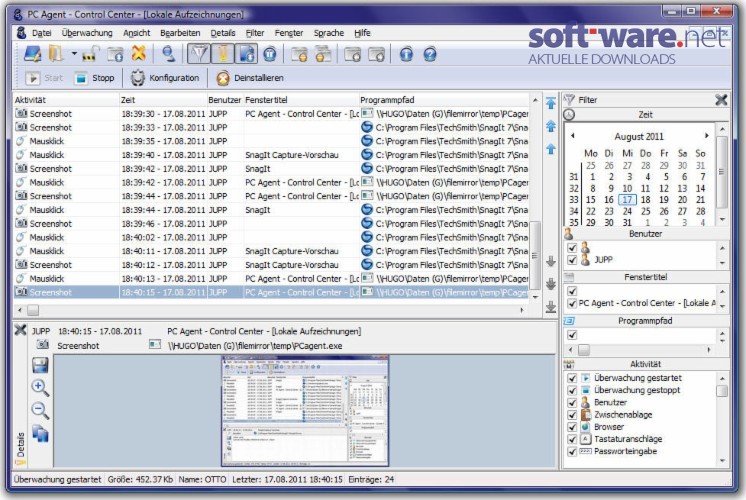Click the single gray down arrow icon

point(551,261)
